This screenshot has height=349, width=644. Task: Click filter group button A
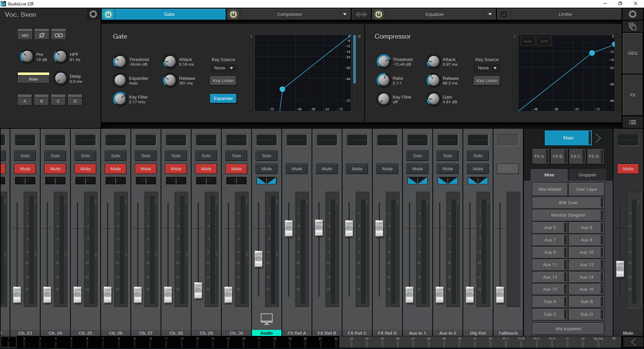[25, 100]
